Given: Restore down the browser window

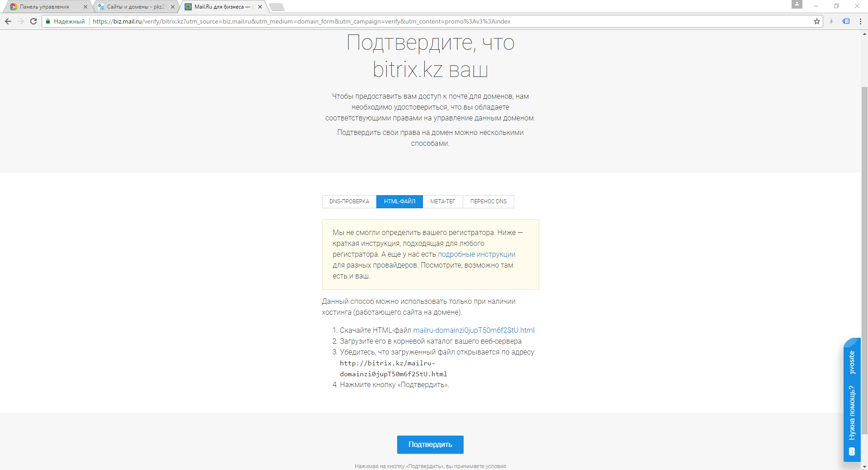Looking at the screenshot, I should point(836,6).
